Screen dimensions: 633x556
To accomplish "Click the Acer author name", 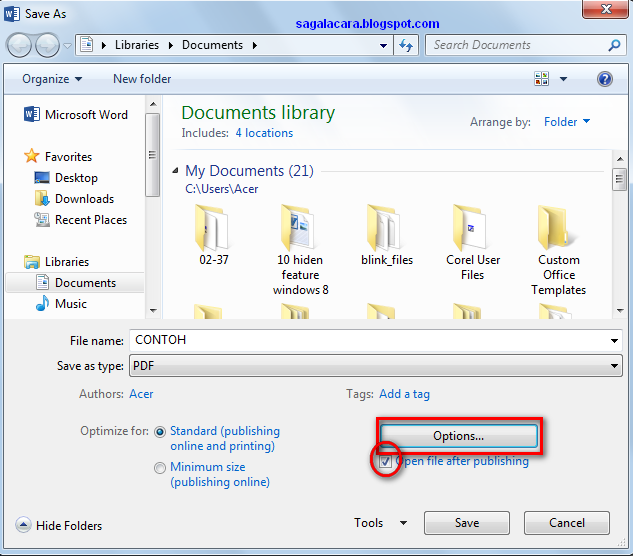I will [141, 394].
